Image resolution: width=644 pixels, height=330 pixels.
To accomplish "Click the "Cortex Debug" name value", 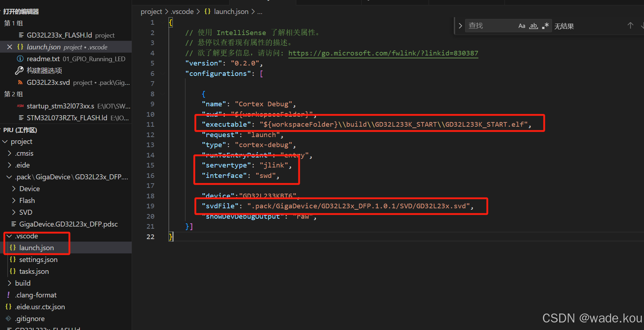I will coord(264,104).
